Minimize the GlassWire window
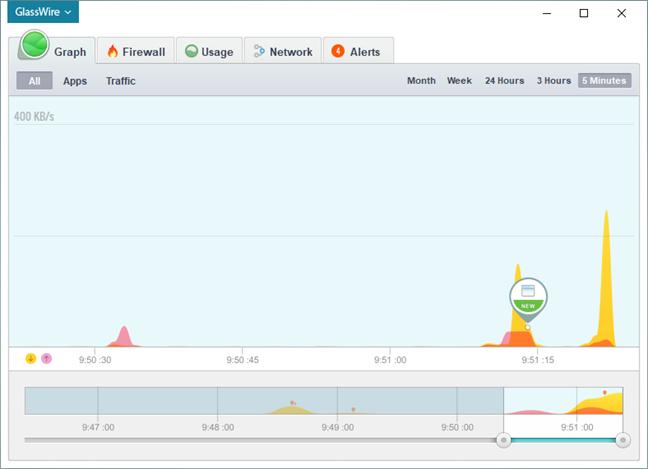The image size is (648, 469). point(547,13)
